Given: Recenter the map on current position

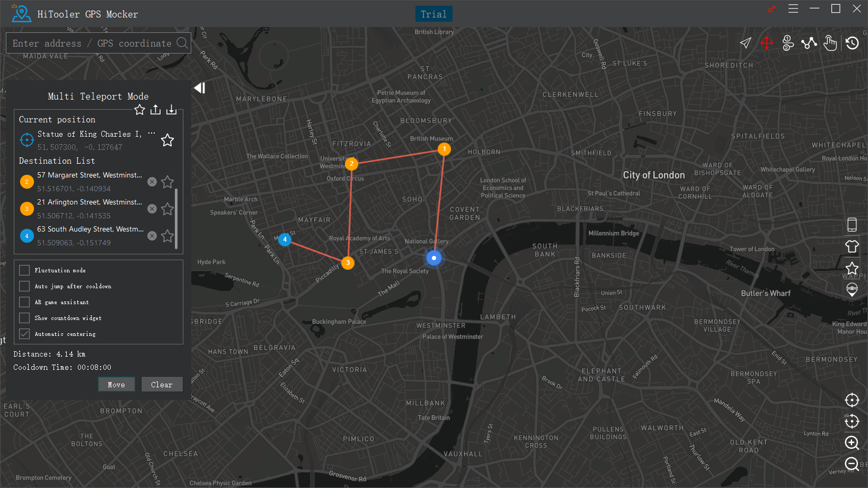Looking at the screenshot, I should pos(852,400).
